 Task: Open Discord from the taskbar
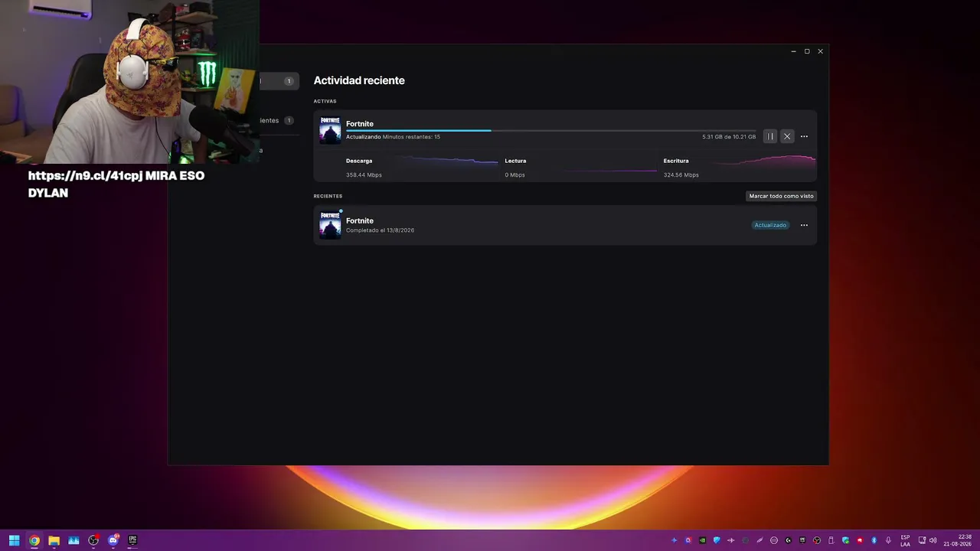tap(113, 540)
